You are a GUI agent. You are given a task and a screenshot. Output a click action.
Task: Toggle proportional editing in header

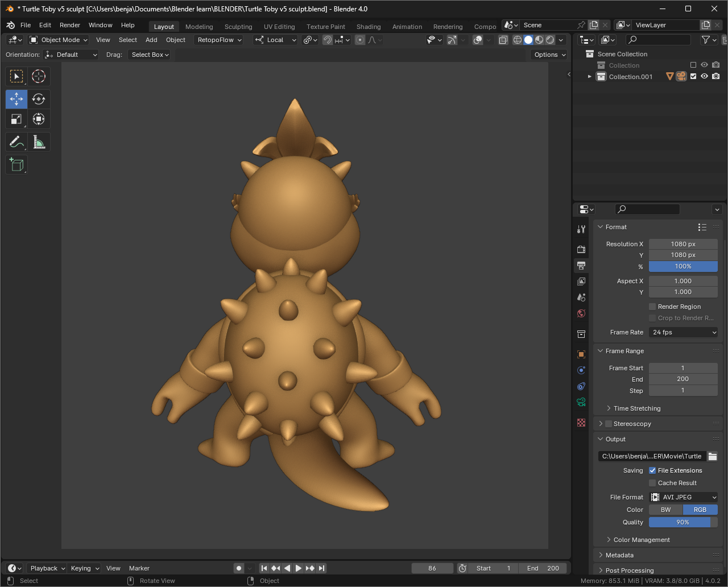point(360,40)
